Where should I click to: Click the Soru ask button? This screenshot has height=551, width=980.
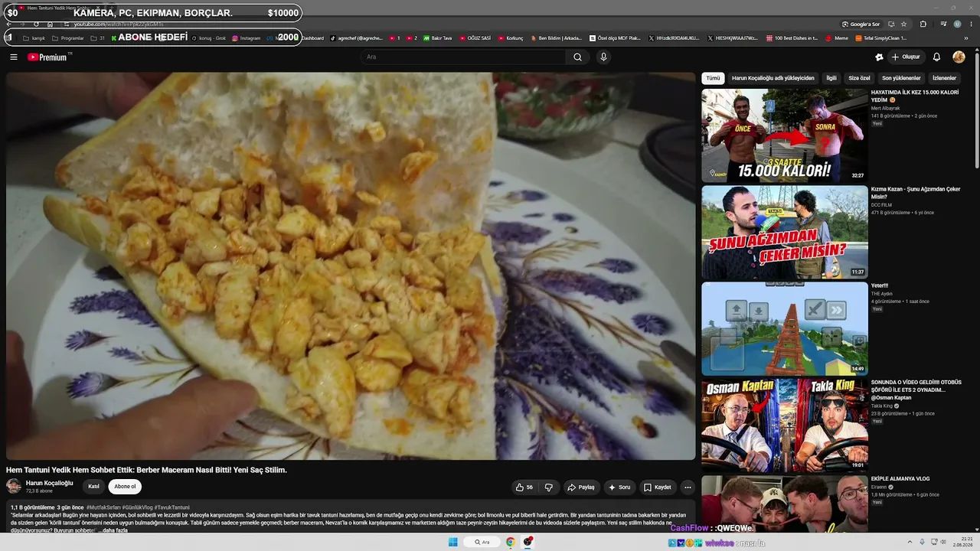[x=619, y=487]
